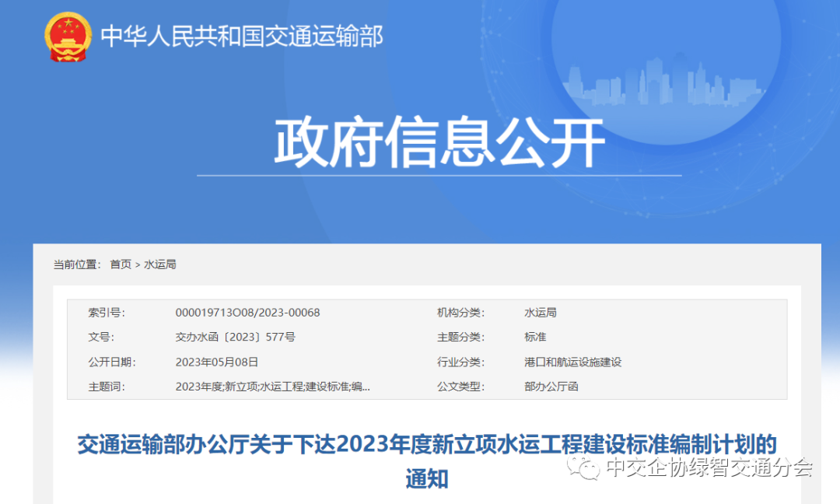Click the 中交企协绿智交通分会 watermark text
This screenshot has height=504, width=840.
click(709, 467)
